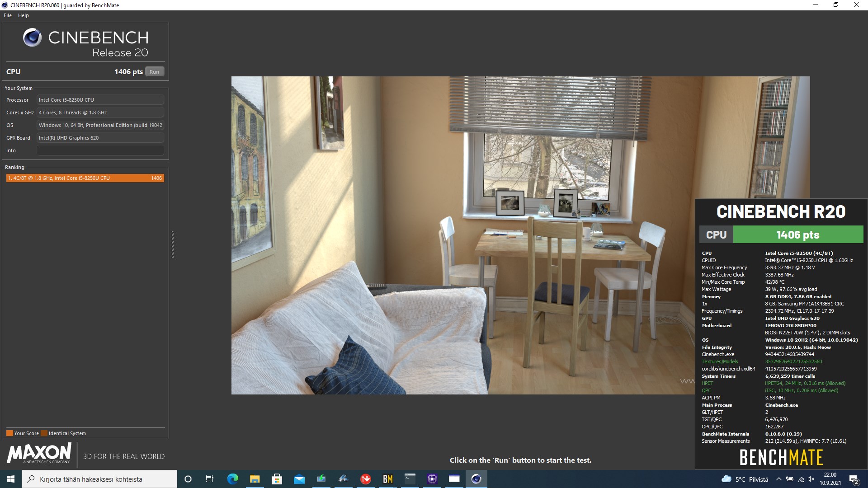
Task: Open the purple CPU chip taskbar app
Action: [x=432, y=479]
